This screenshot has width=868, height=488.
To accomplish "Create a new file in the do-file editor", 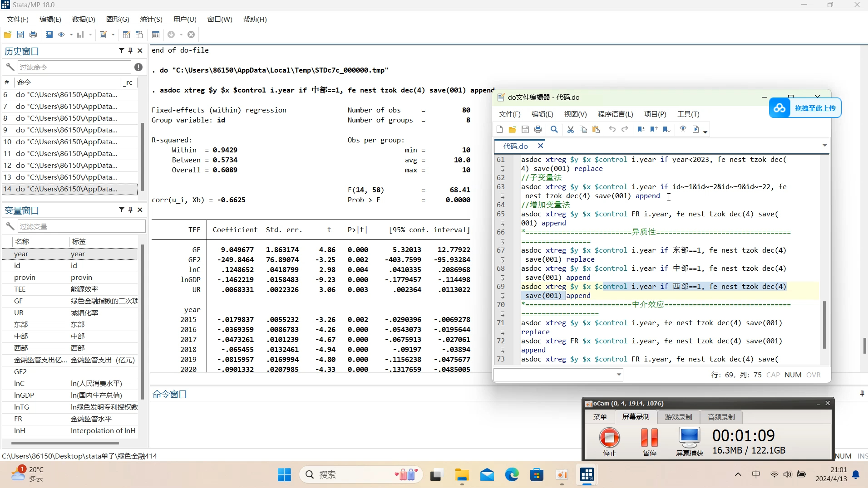I will pyautogui.click(x=500, y=129).
